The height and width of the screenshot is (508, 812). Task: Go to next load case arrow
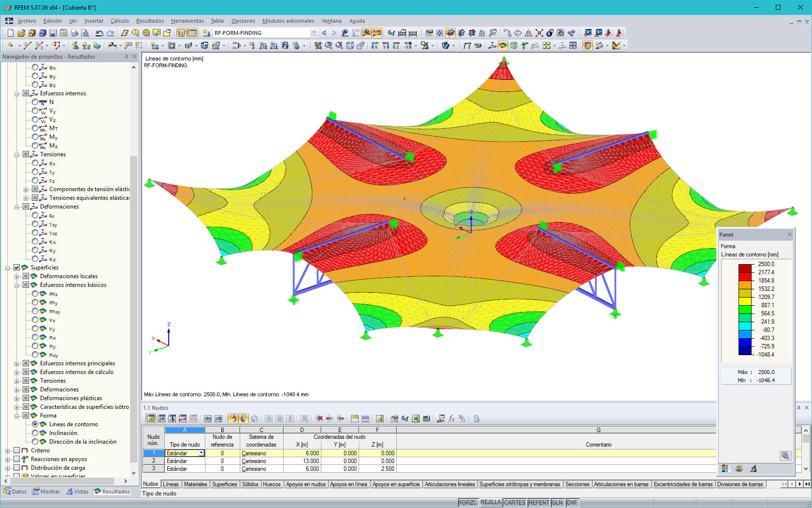[334, 33]
